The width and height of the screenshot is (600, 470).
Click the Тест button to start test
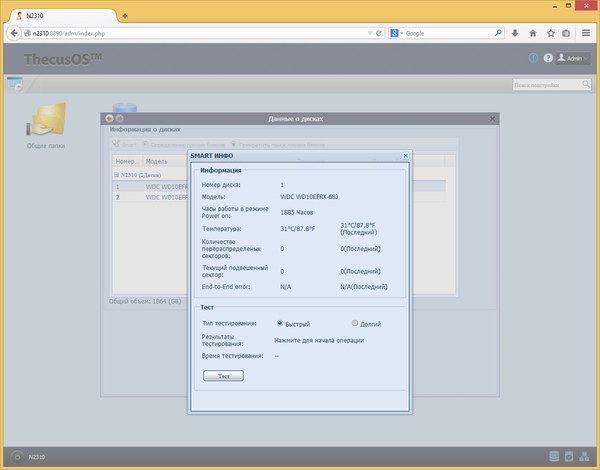point(223,376)
